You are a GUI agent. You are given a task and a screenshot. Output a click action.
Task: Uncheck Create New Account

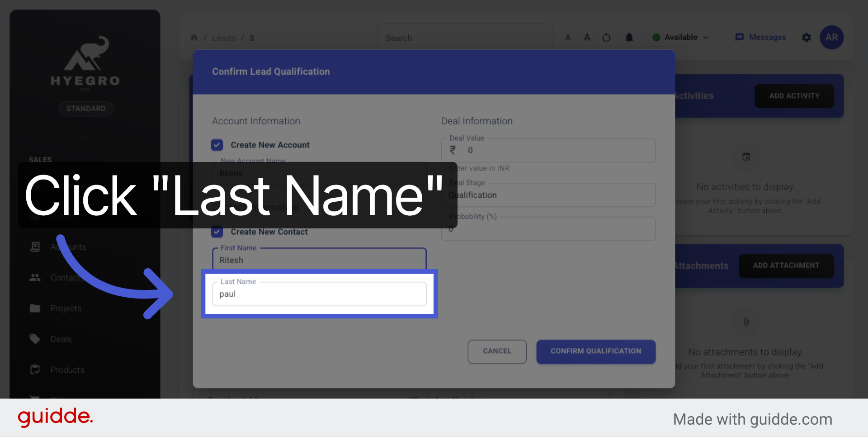tap(217, 145)
